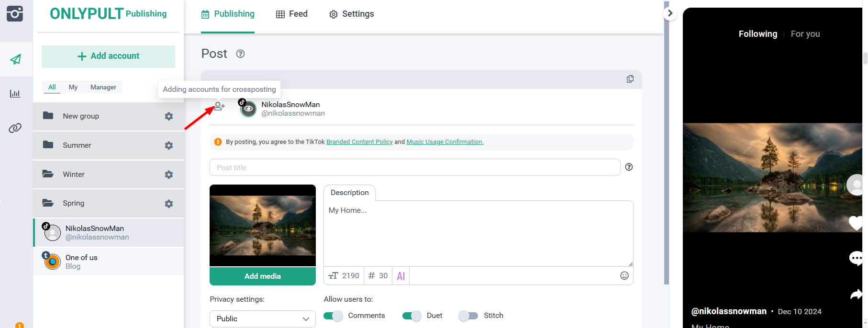Click the copy post icon

click(630, 79)
